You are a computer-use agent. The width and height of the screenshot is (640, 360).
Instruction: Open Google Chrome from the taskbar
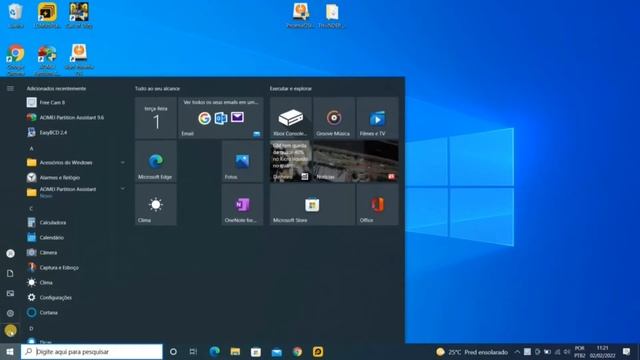pos(298,352)
